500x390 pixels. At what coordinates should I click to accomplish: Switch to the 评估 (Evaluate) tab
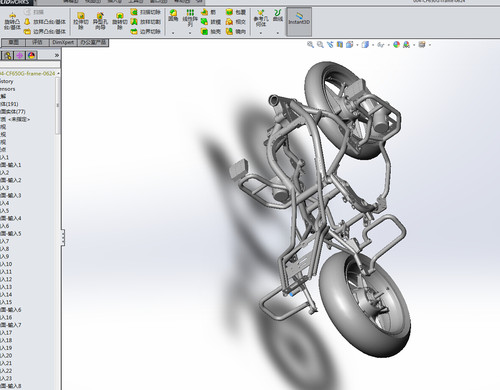coord(37,43)
